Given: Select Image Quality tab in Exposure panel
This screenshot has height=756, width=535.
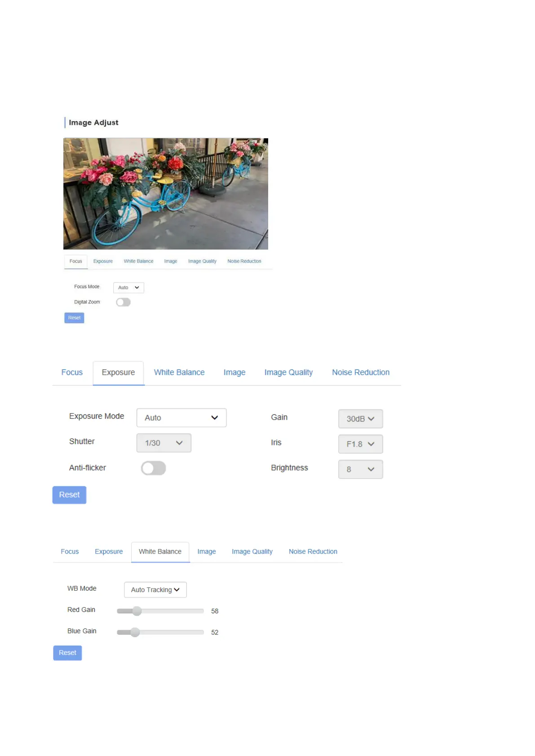Looking at the screenshot, I should (x=288, y=373).
